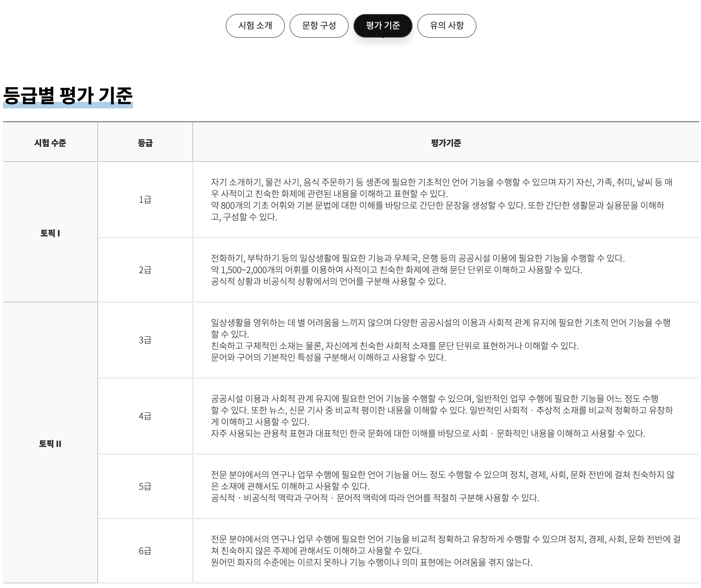The width and height of the screenshot is (701, 588).
Task: Click the 등급 column header
Action: pyautogui.click(x=145, y=143)
